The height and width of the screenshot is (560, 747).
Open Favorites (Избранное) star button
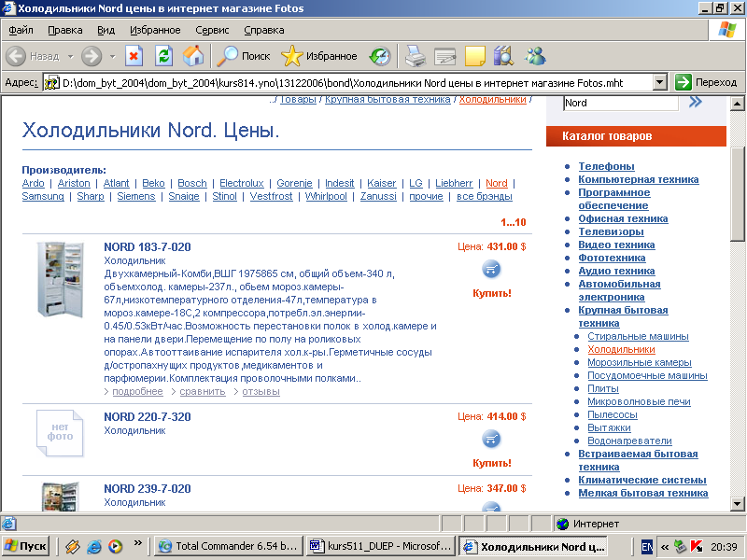[x=318, y=56]
